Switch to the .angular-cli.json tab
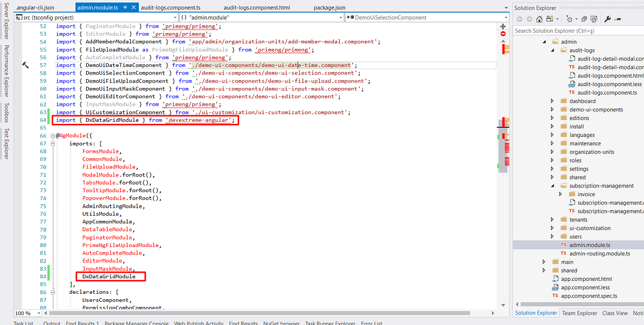644x325 pixels. 35,8
